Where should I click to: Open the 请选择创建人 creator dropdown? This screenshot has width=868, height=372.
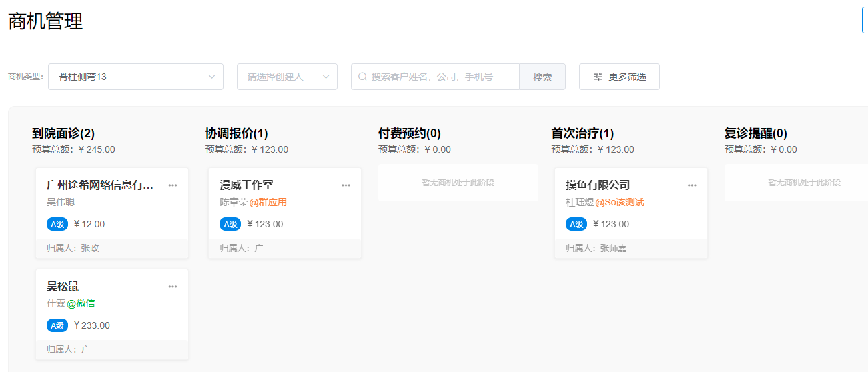pos(287,77)
